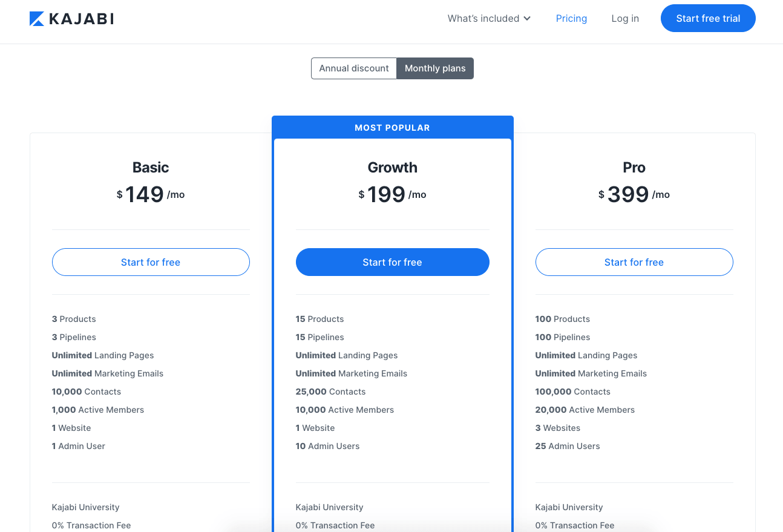Click '15 Products' in Growth plan
This screenshot has height=532, width=783.
point(319,319)
